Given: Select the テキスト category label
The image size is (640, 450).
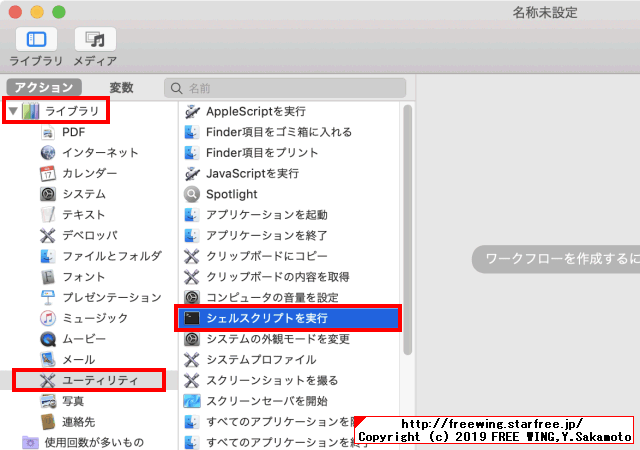Looking at the screenshot, I should [84, 215].
